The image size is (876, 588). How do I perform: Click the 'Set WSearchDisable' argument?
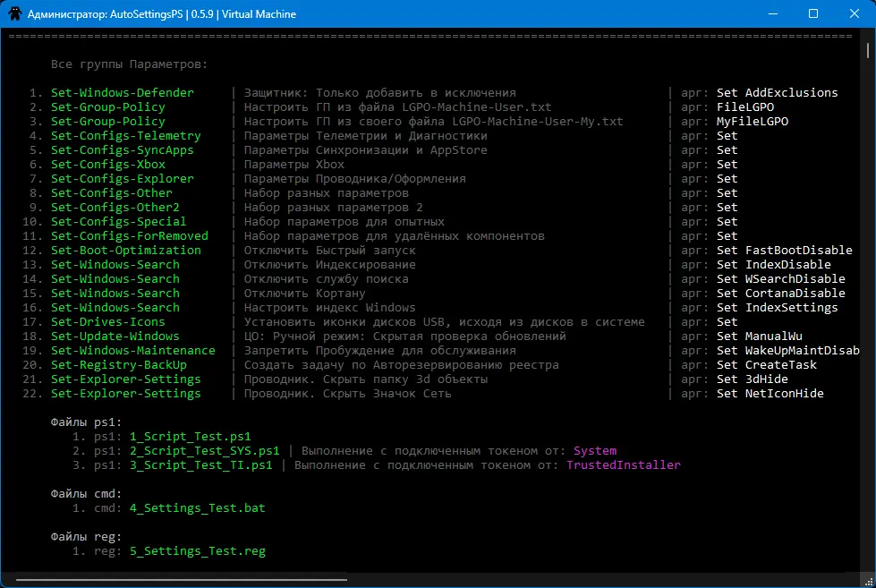point(781,279)
